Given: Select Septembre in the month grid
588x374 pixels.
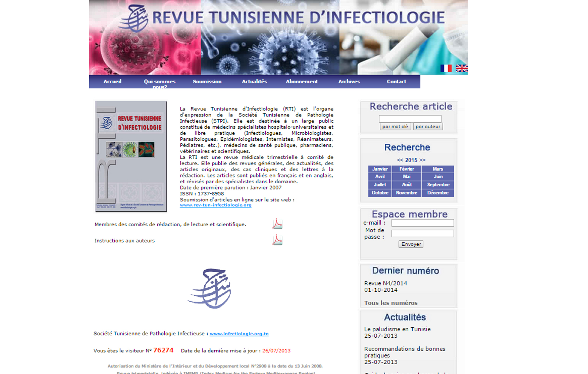Looking at the screenshot, I should [x=438, y=185].
